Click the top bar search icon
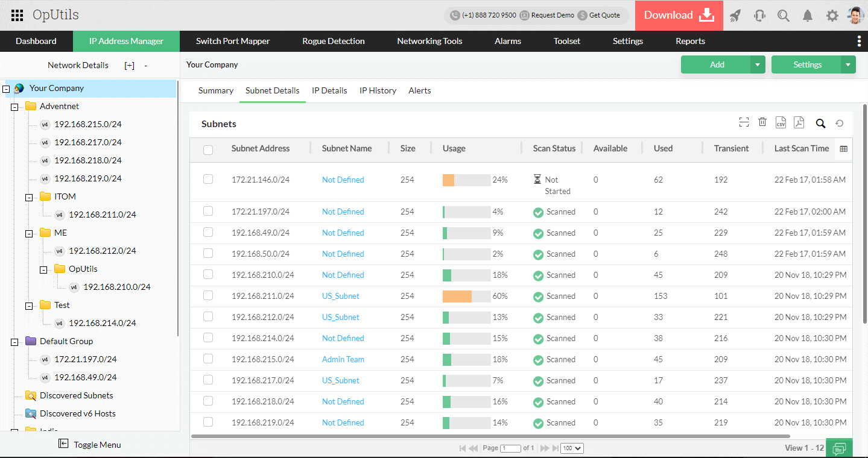 pos(784,16)
